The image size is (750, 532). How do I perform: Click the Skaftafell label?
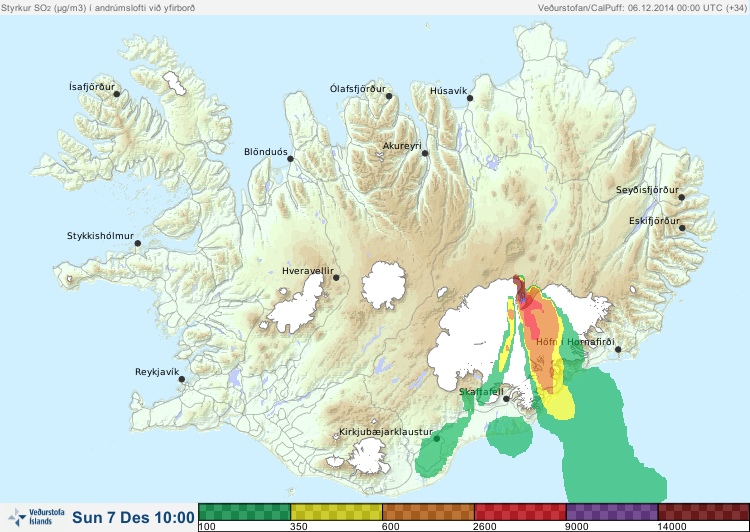click(x=481, y=392)
